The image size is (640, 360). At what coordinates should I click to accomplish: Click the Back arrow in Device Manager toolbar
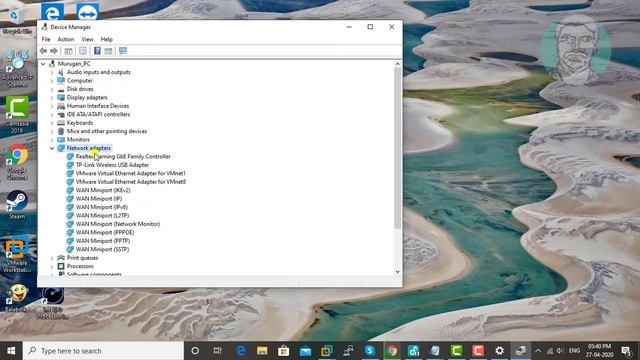[x=43, y=51]
